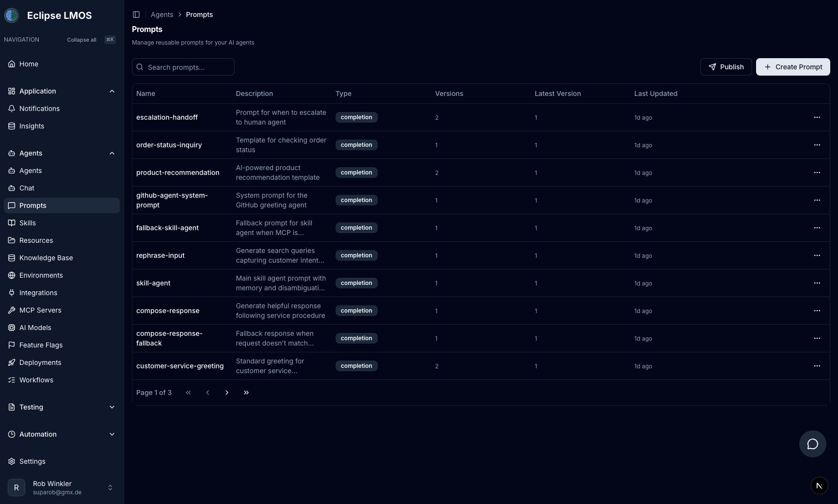Screen dimensions: 838x504
Task: Open the Chat menu item
Action: tap(62, 188)
